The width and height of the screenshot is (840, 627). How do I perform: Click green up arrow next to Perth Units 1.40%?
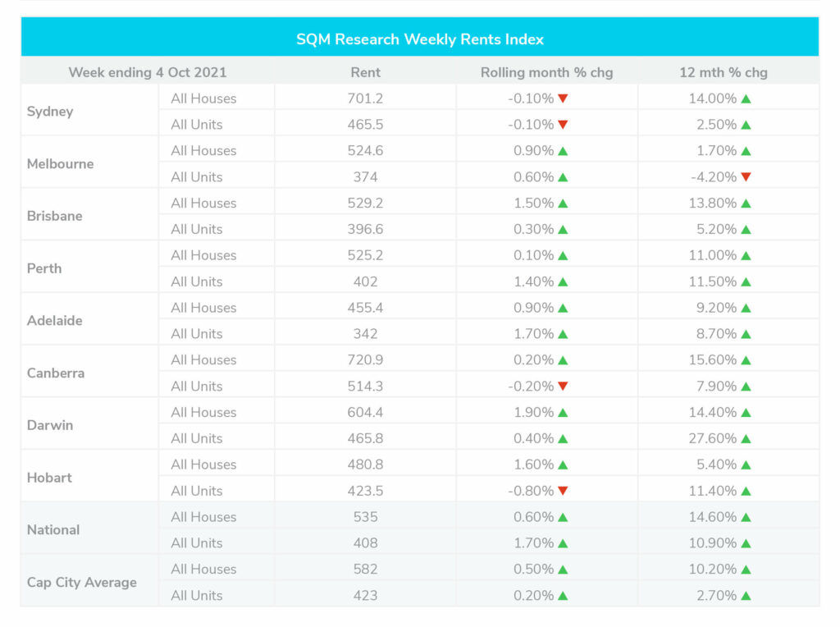(x=563, y=281)
